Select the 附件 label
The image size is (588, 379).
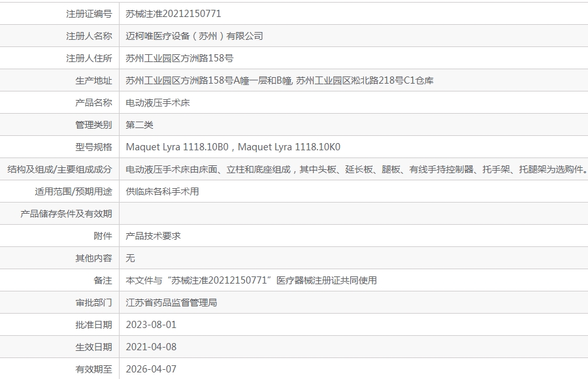point(103,236)
